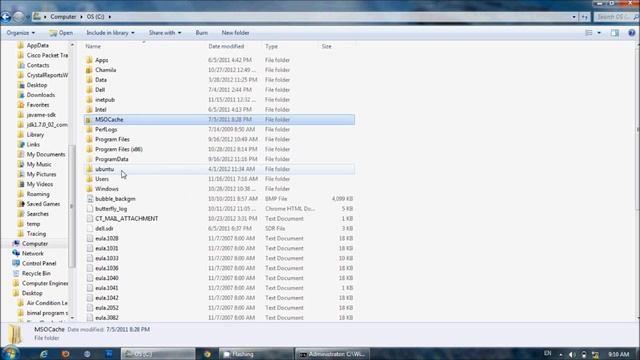Click the navigation pane vertical scrollbar
The height and width of the screenshot is (360, 640).
point(72,206)
